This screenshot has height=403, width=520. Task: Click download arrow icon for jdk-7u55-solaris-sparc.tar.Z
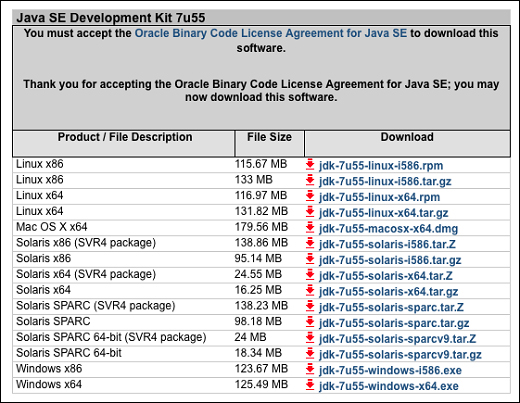point(310,306)
